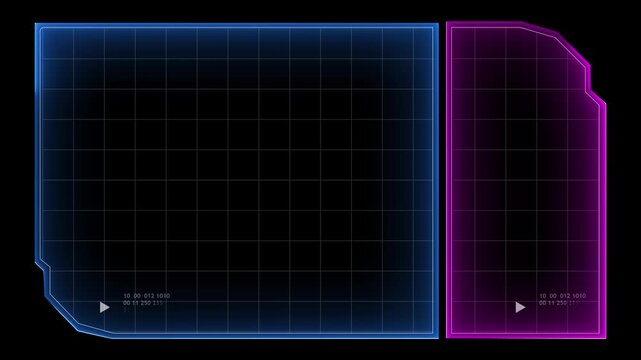
Task: Click the '00 11 250' text in magenta panel
Action: (x=553, y=303)
